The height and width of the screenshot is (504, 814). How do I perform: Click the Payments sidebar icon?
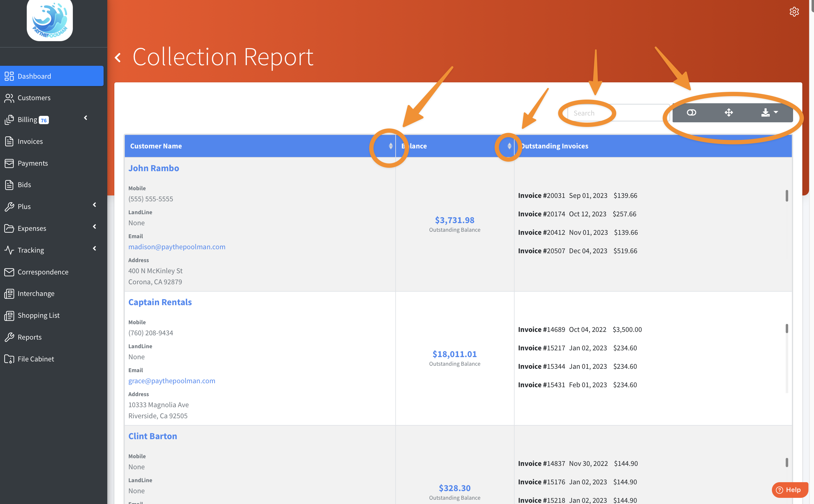pyautogui.click(x=9, y=163)
